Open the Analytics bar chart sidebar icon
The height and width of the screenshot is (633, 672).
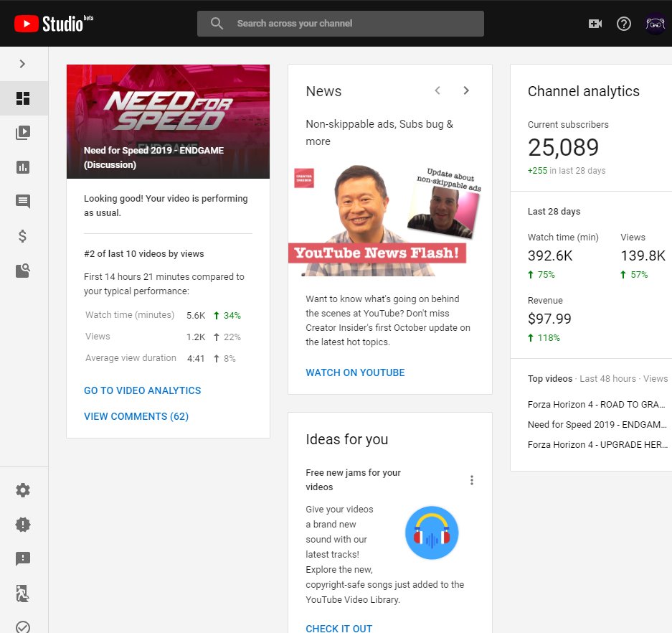23,167
